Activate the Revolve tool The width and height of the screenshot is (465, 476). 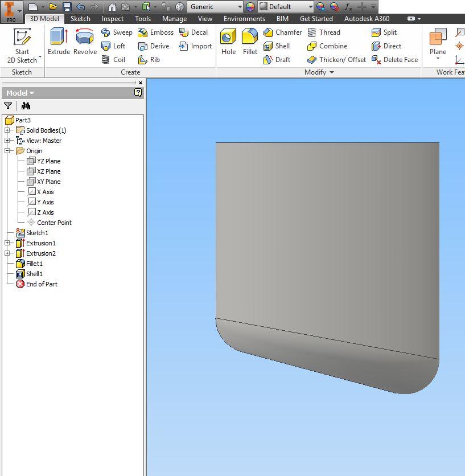[85, 42]
